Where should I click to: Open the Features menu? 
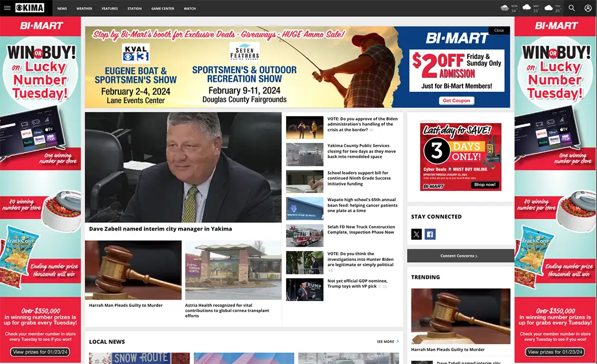pos(110,8)
